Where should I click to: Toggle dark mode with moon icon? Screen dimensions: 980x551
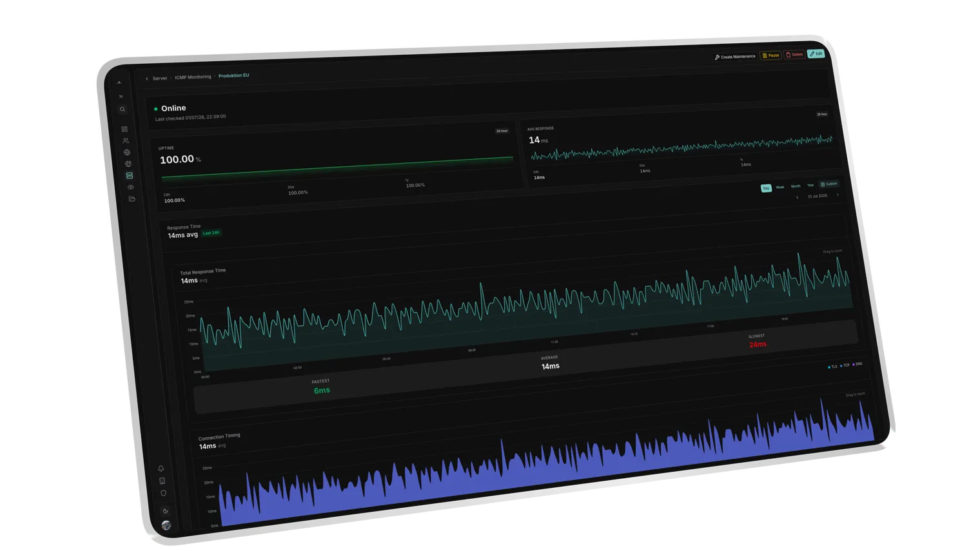click(165, 510)
